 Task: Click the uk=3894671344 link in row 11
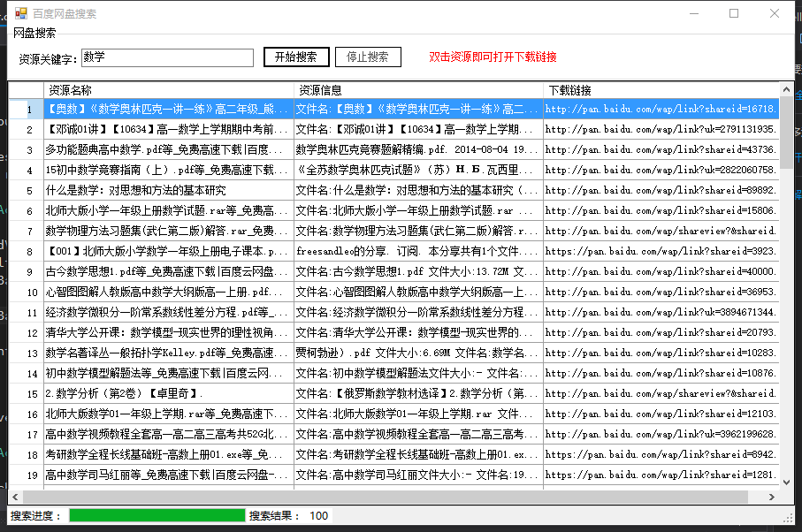tap(661, 312)
